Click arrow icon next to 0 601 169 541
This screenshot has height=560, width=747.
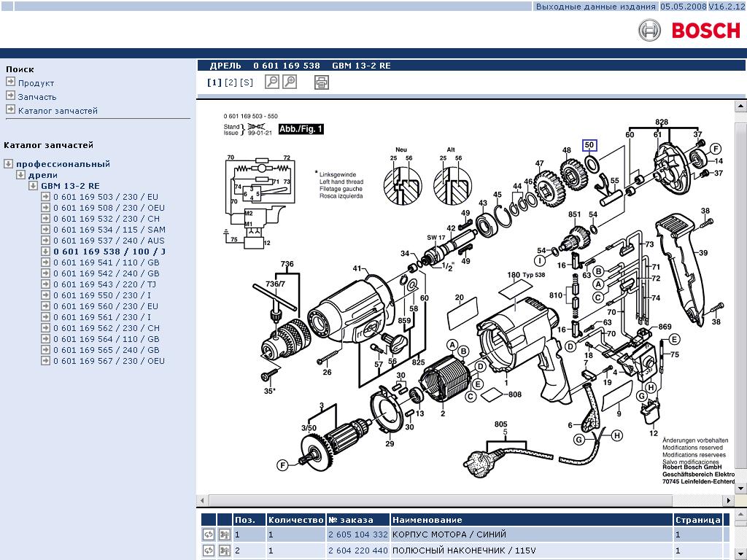[x=45, y=262]
